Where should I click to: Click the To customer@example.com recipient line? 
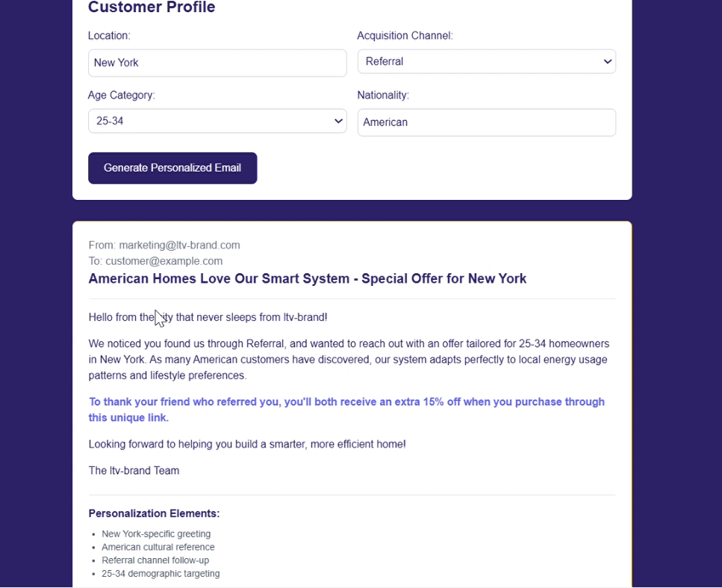coord(155,261)
